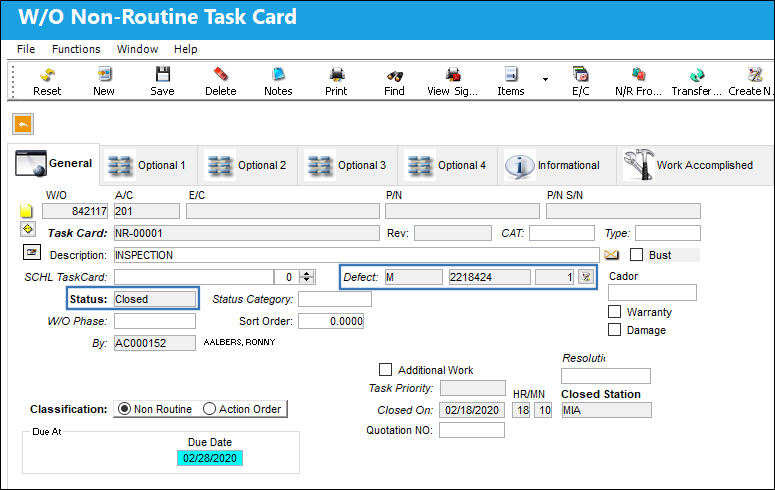Select the Non Routine radio button

click(x=124, y=409)
